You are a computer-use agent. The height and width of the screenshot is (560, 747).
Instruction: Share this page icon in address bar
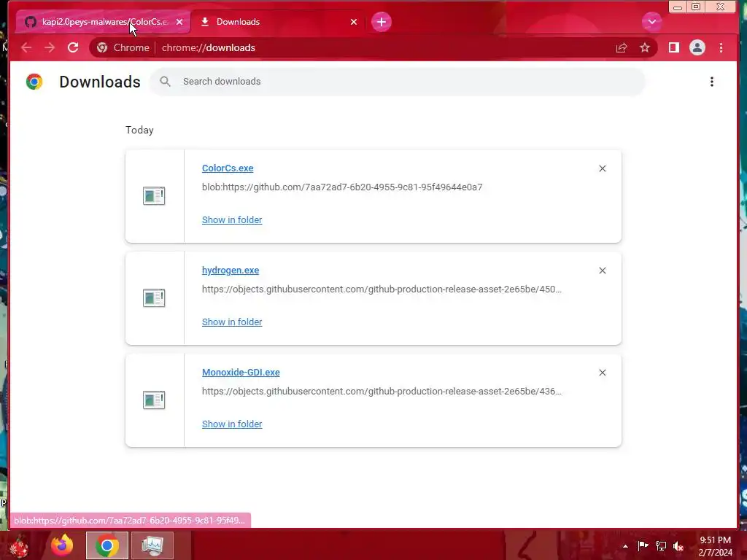pyautogui.click(x=622, y=47)
